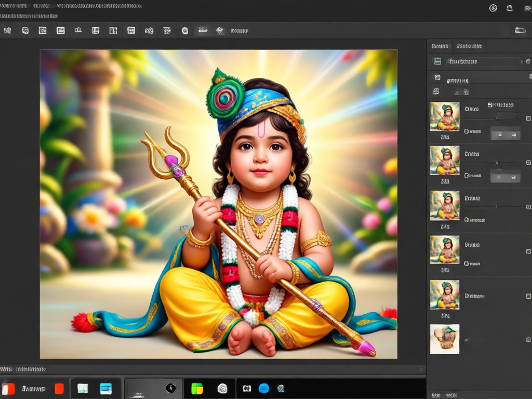Open the dropdown icon right of the panel text field
The height and width of the screenshot is (399, 532).
[x=528, y=61]
